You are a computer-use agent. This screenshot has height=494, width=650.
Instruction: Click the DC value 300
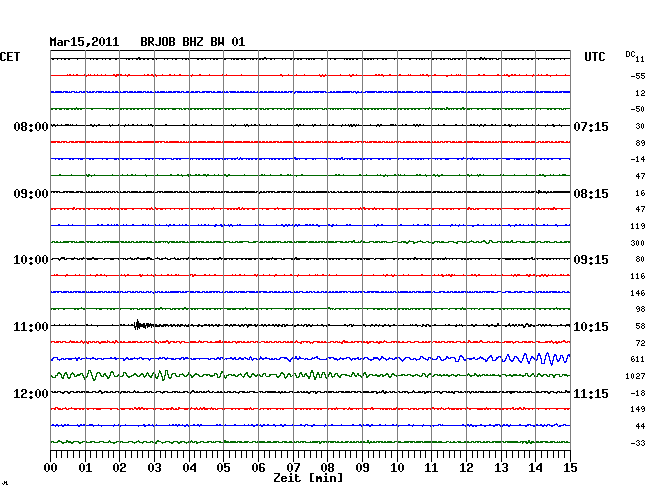click(x=638, y=243)
